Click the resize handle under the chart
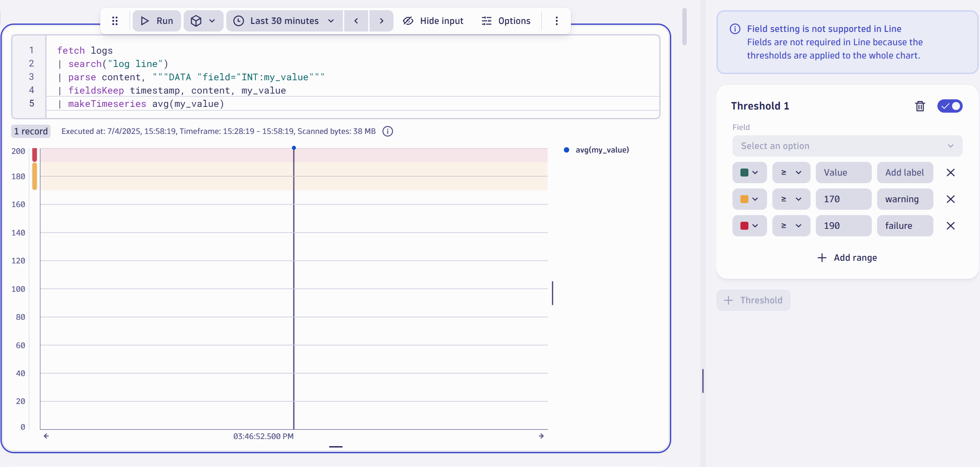This screenshot has height=467, width=980. [x=336, y=447]
